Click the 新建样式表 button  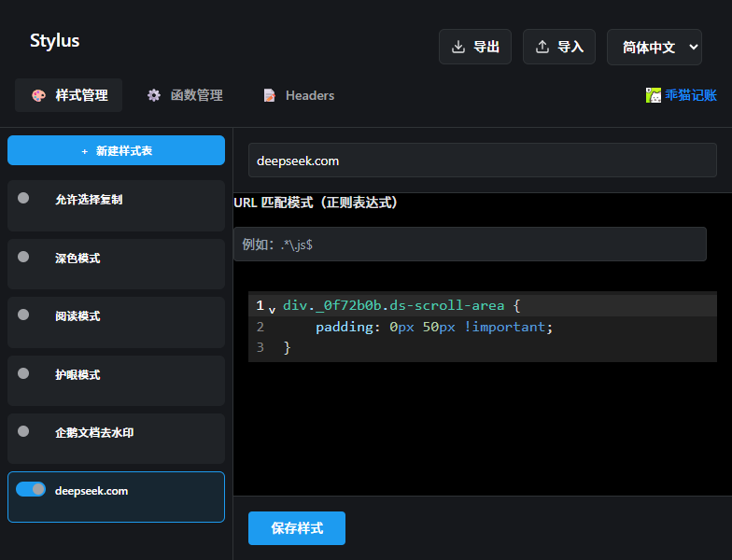click(116, 150)
